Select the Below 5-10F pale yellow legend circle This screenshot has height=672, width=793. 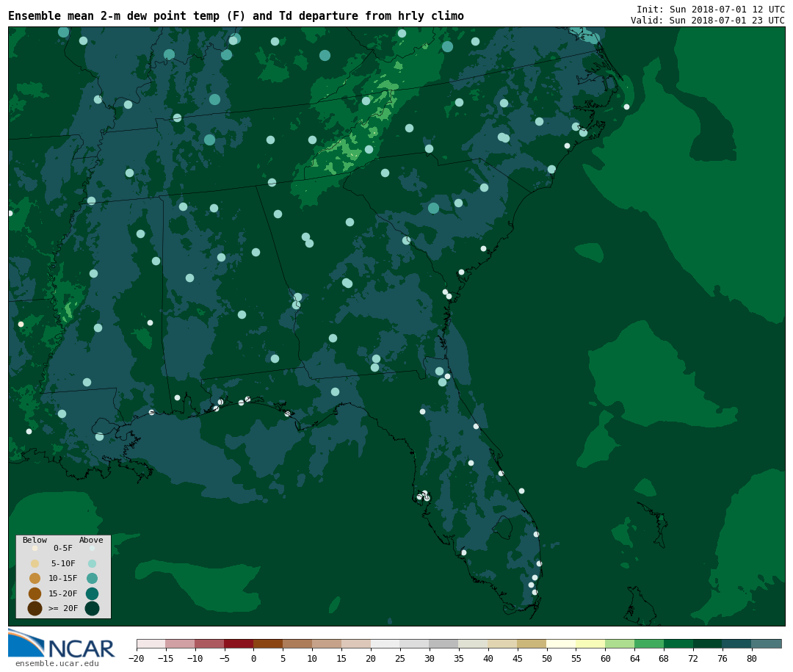[35, 563]
